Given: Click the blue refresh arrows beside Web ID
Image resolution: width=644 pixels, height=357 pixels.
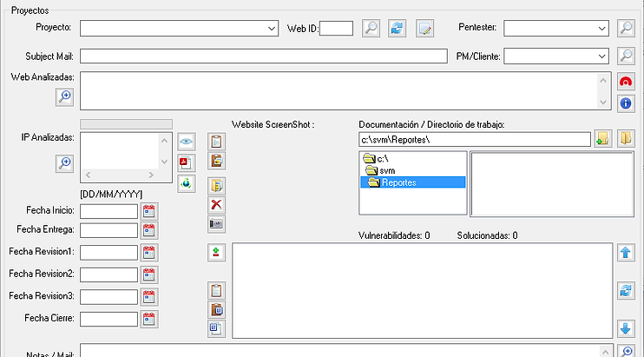Looking at the screenshot, I should 398,29.
